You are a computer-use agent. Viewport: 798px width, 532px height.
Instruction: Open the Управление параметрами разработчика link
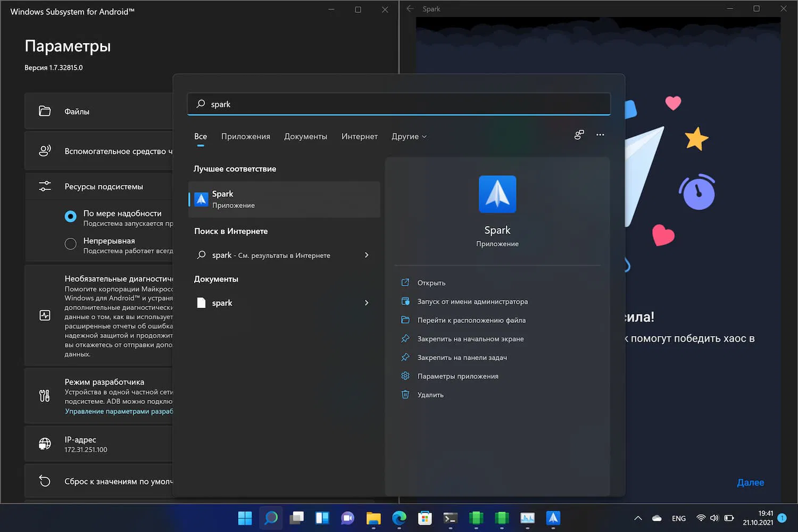[x=119, y=411]
